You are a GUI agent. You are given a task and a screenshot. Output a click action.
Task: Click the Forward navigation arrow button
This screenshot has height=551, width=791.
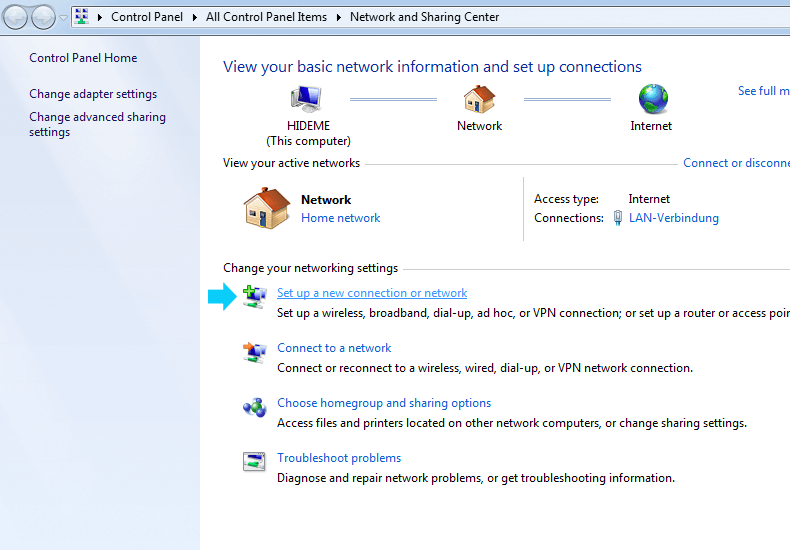click(43, 17)
